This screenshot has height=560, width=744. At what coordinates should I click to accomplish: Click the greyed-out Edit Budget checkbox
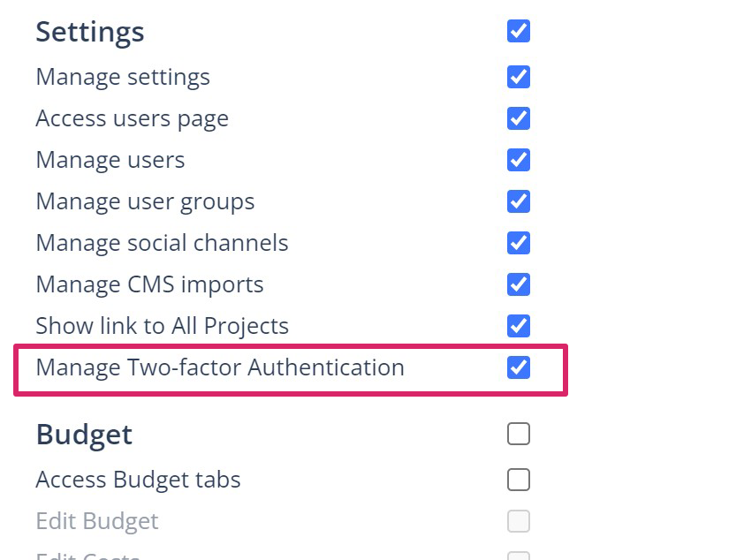(x=519, y=521)
